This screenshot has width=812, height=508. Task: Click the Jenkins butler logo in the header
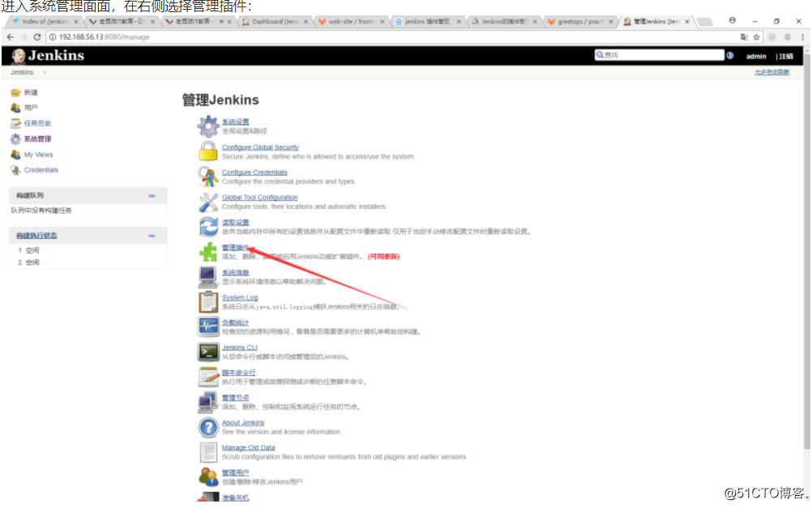click(x=19, y=56)
